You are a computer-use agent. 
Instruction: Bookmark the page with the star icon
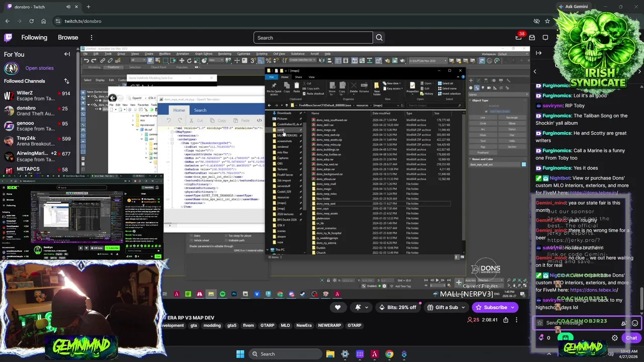click(x=547, y=21)
